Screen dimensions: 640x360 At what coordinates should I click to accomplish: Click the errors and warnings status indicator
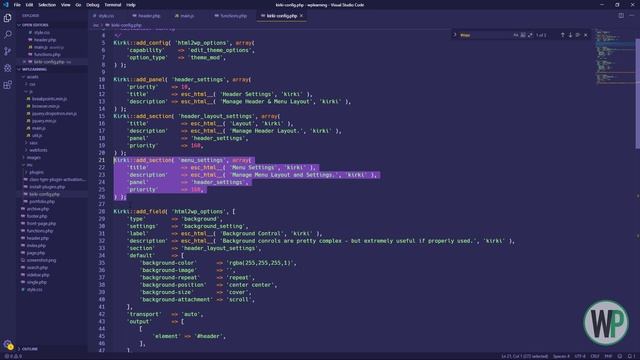coord(13,356)
